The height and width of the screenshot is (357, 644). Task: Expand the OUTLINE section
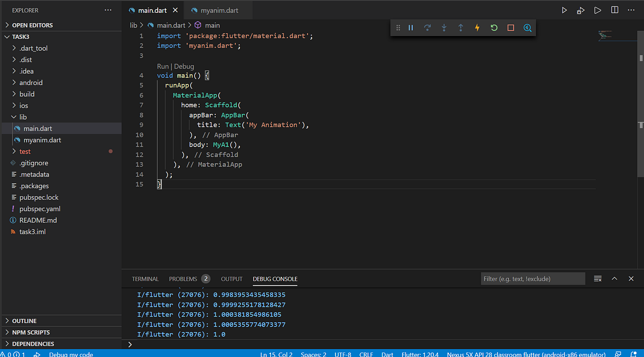(x=24, y=321)
